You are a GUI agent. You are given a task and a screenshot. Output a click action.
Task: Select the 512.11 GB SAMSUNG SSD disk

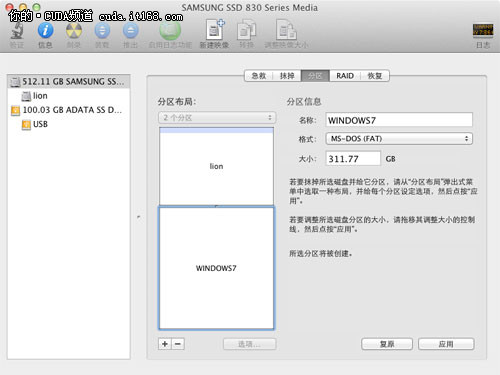(x=69, y=81)
